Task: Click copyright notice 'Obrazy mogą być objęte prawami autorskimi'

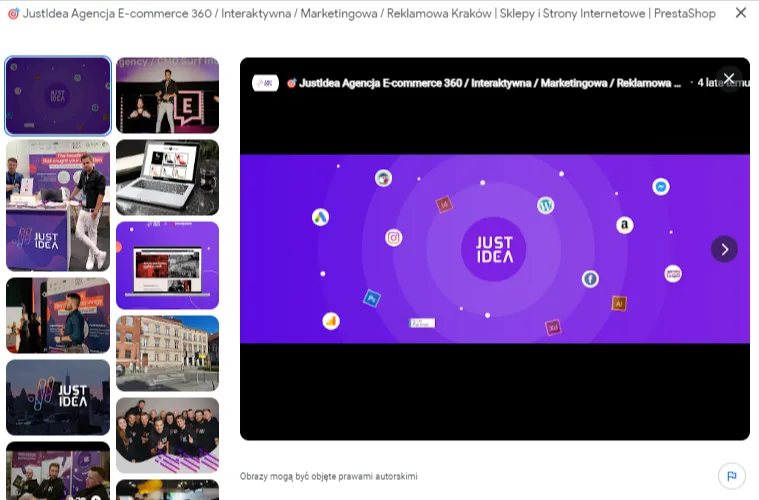Action: point(329,476)
